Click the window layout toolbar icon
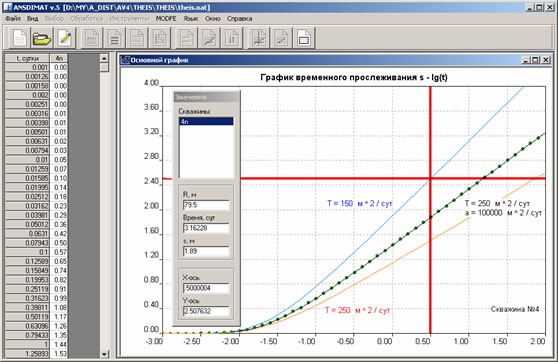 [x=304, y=38]
